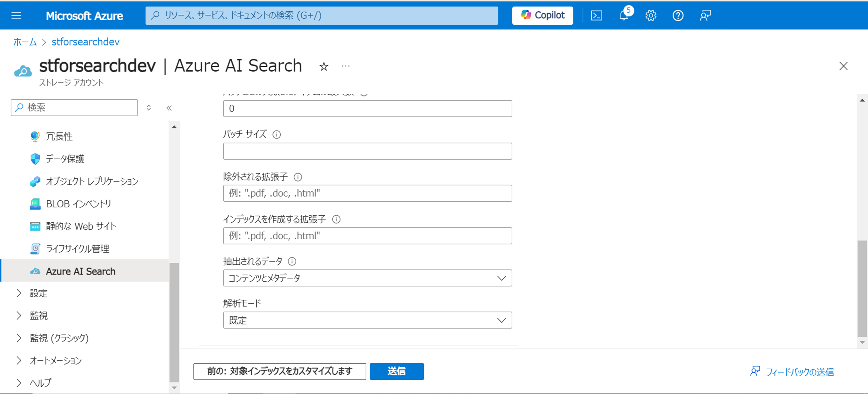868x394 pixels.
Task: Open the help question mark menu
Action: [x=678, y=16]
